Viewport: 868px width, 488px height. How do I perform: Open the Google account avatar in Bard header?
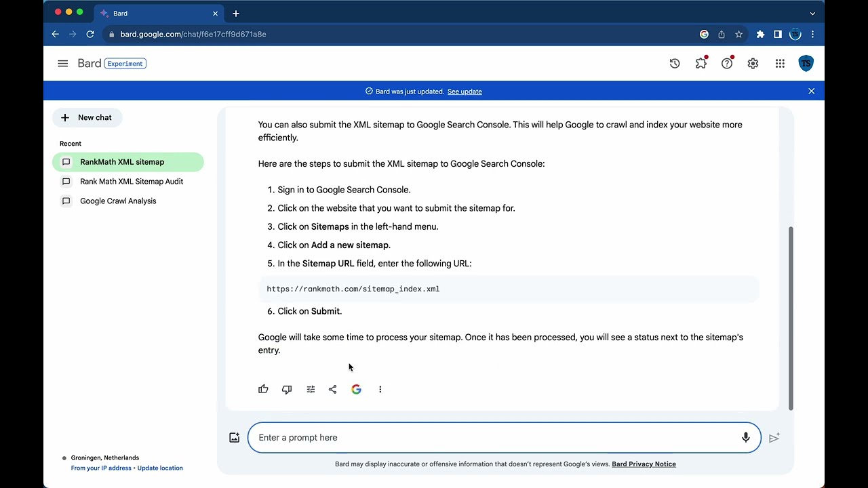point(806,64)
